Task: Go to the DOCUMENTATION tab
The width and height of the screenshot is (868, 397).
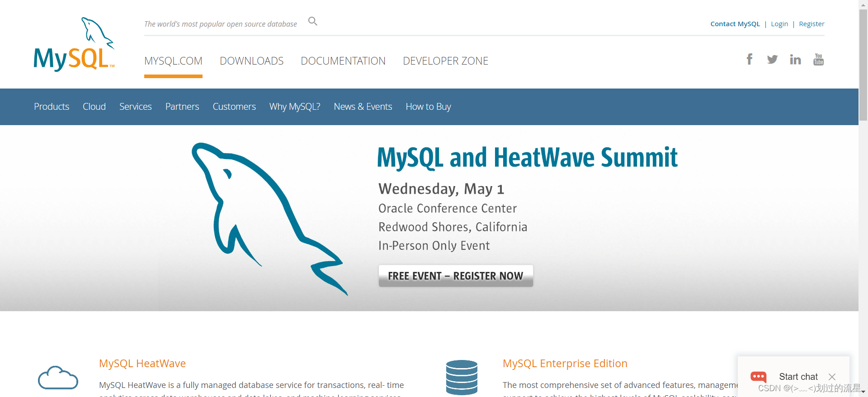Action: click(343, 61)
